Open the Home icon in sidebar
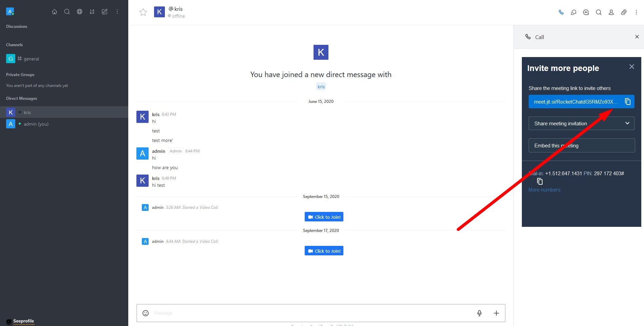The image size is (644, 326). click(x=54, y=12)
